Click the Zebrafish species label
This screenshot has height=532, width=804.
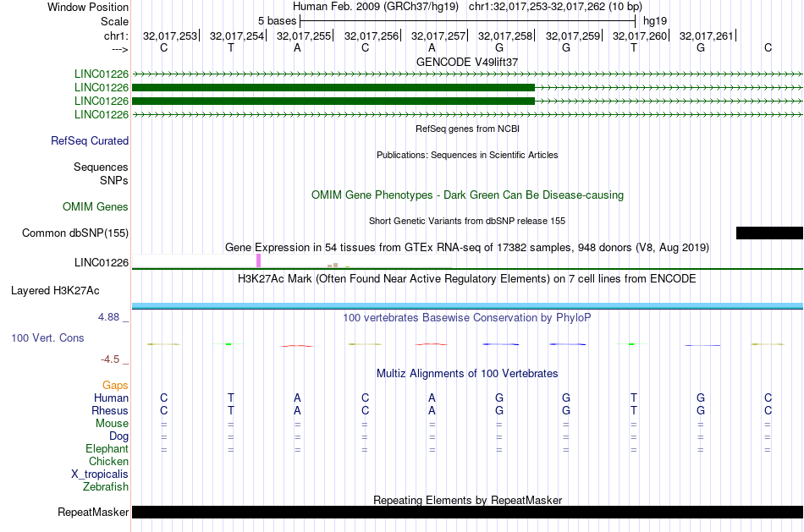pyautogui.click(x=106, y=487)
